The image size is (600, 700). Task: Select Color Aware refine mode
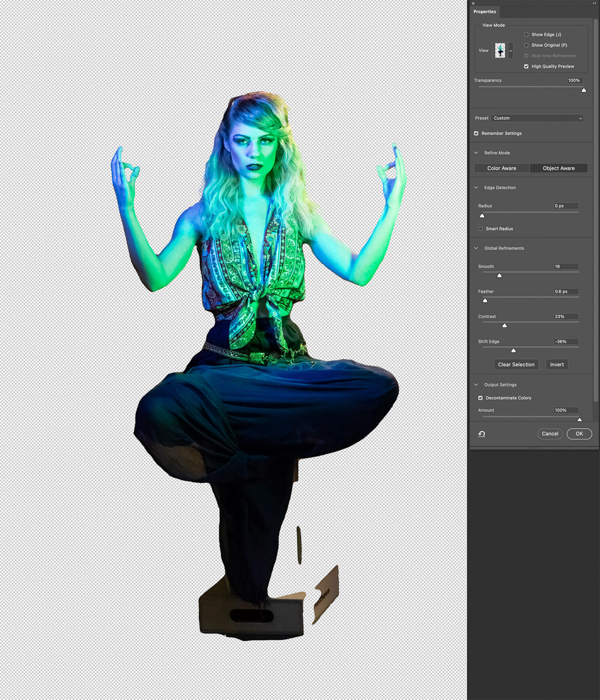pyautogui.click(x=502, y=168)
